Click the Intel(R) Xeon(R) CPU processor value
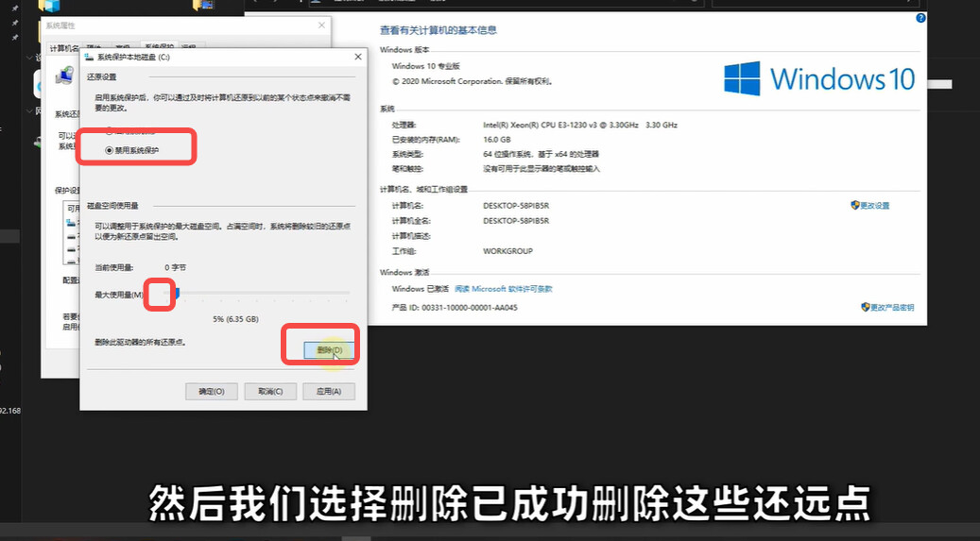The image size is (980, 541). [x=580, y=125]
